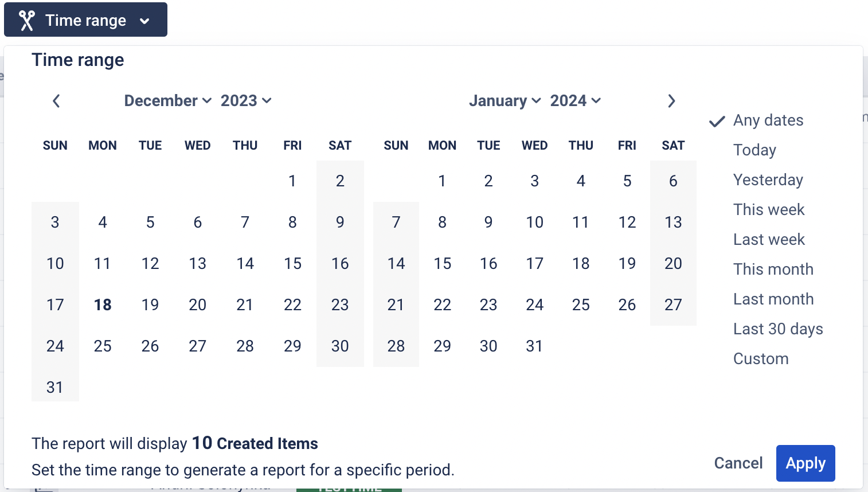Cancel the time range dialog
This screenshot has height=492, width=868.
[738, 463]
